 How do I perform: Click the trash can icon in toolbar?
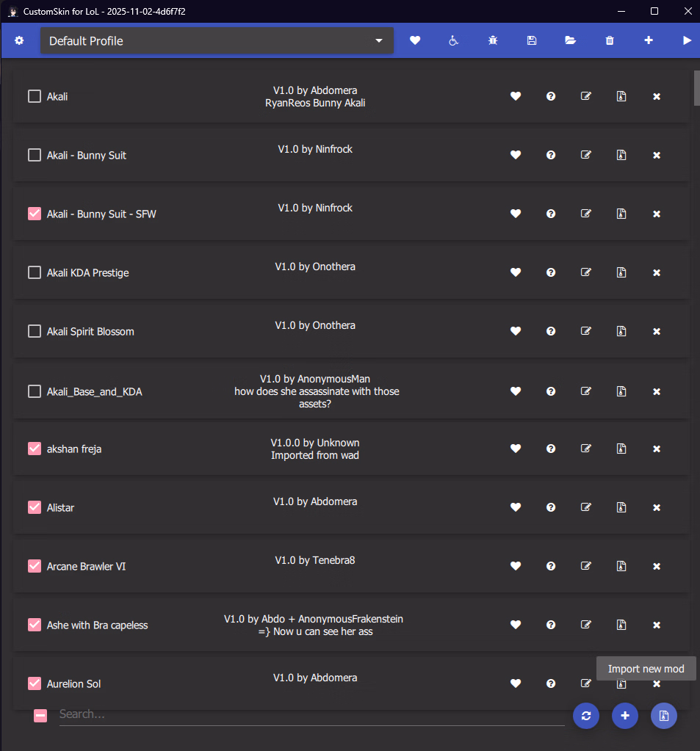click(610, 40)
